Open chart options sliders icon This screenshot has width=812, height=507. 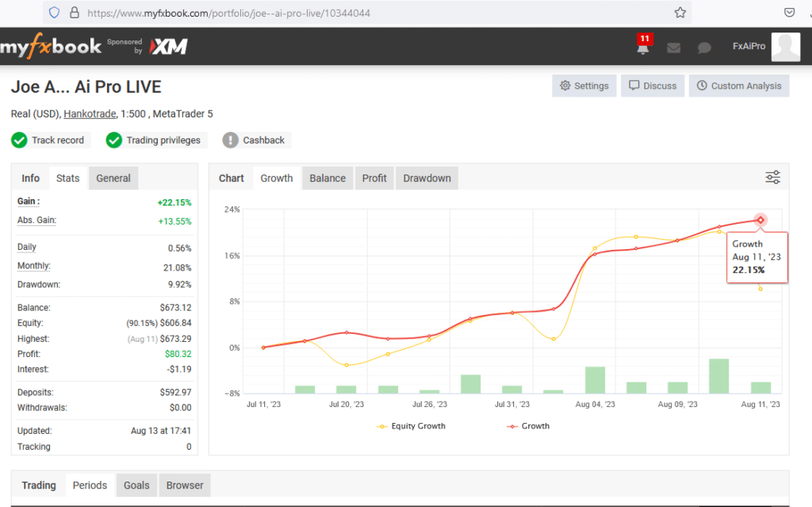(772, 177)
